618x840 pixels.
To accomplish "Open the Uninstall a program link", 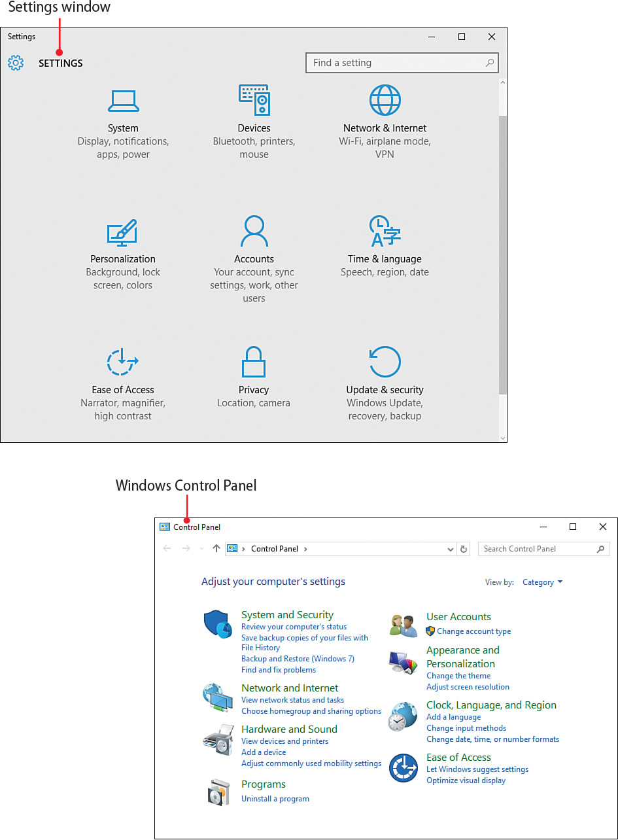I will click(275, 799).
